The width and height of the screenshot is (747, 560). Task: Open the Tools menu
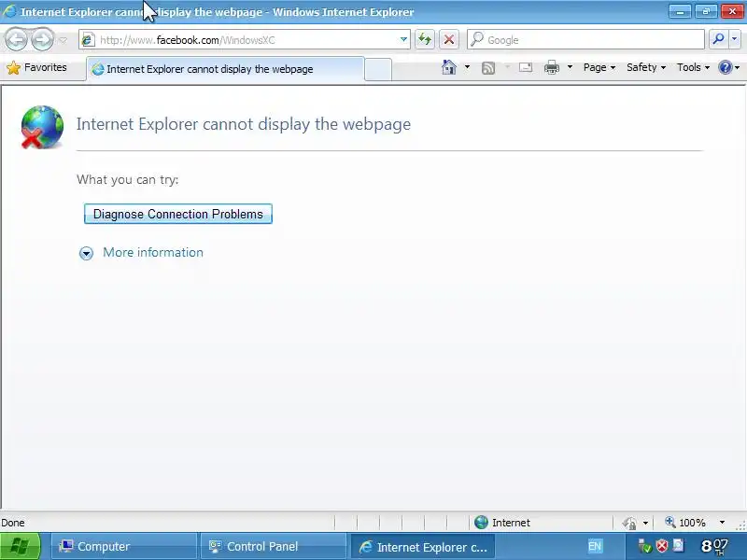693,67
